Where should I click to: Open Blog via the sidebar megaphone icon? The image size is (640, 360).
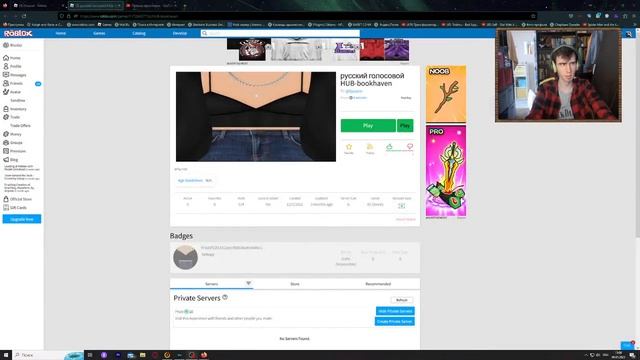click(6, 160)
